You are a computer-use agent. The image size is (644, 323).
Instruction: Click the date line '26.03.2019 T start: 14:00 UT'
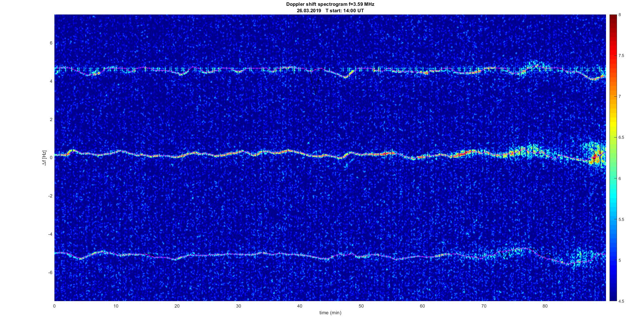[330, 11]
